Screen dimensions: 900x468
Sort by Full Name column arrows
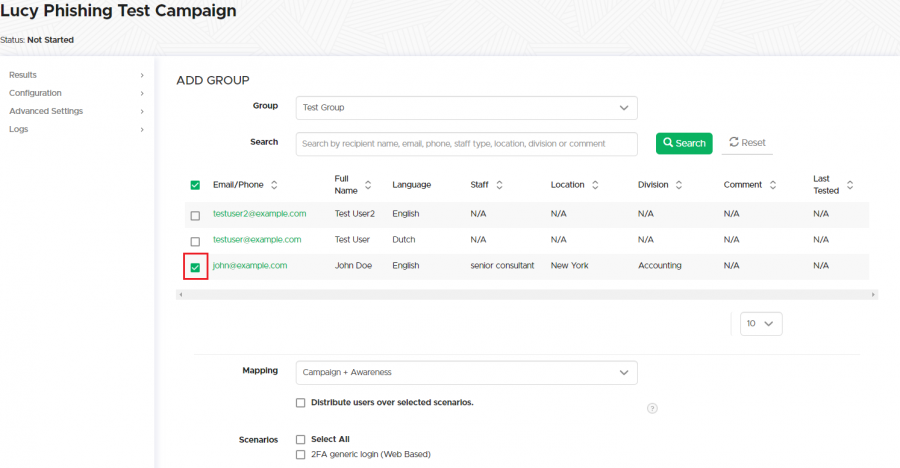coord(368,185)
